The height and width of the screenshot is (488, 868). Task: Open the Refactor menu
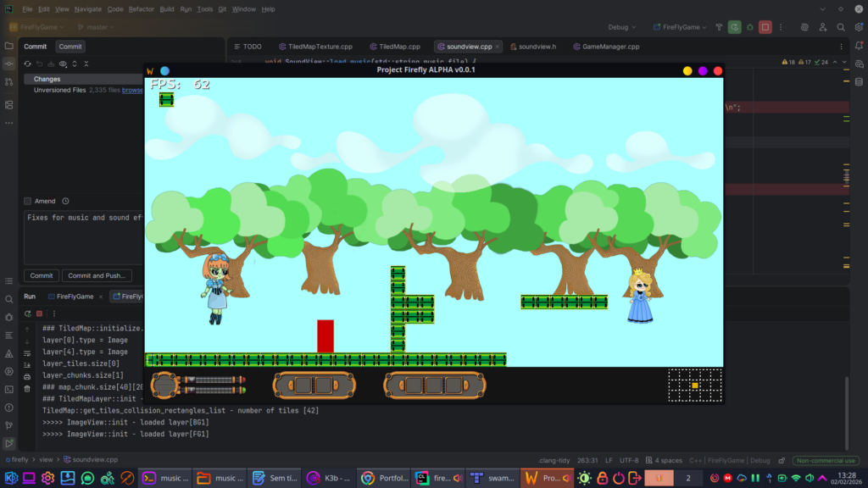pos(142,9)
